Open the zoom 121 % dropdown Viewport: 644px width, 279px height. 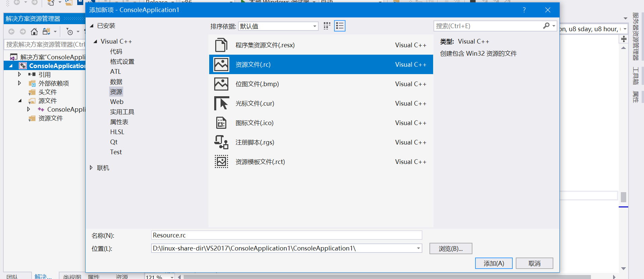tap(172, 277)
